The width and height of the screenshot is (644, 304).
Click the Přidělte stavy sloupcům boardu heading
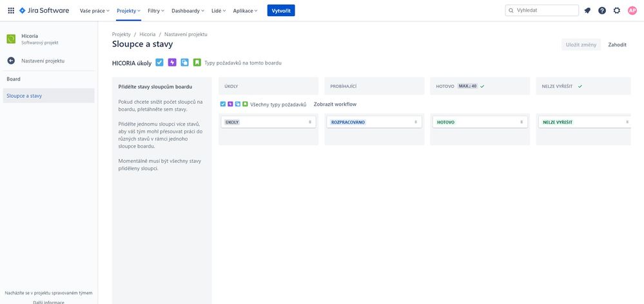(155, 87)
